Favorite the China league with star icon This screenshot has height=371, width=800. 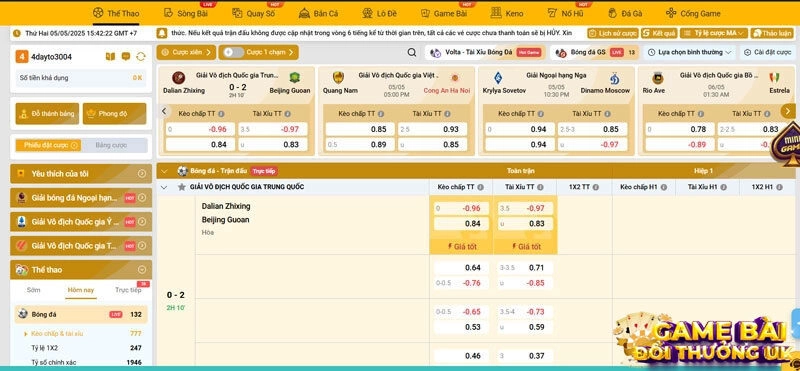pos(181,187)
